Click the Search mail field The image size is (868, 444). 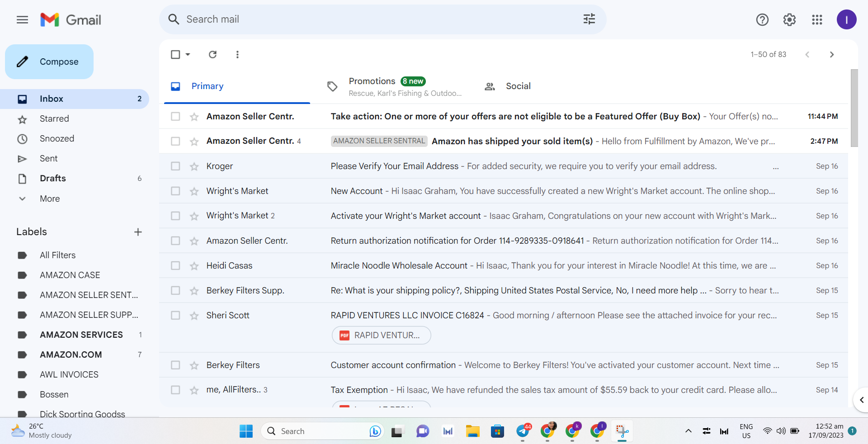pyautogui.click(x=382, y=19)
